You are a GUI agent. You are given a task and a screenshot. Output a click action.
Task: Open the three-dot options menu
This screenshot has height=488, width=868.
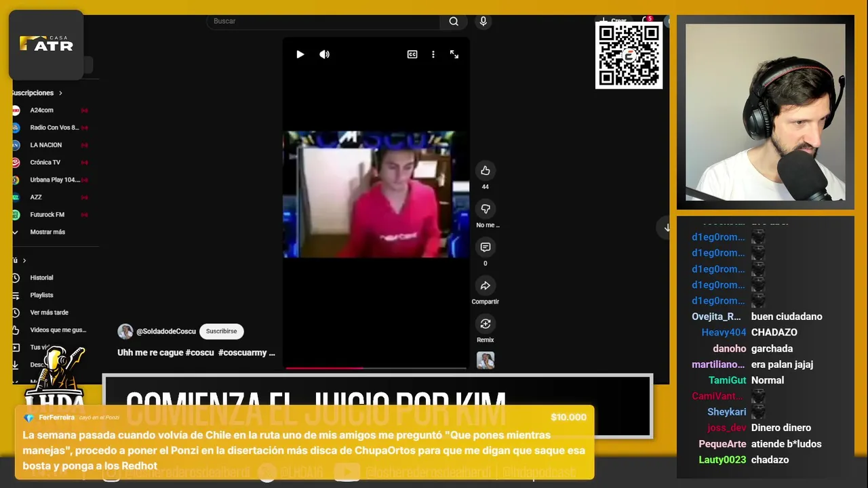pyautogui.click(x=433, y=54)
